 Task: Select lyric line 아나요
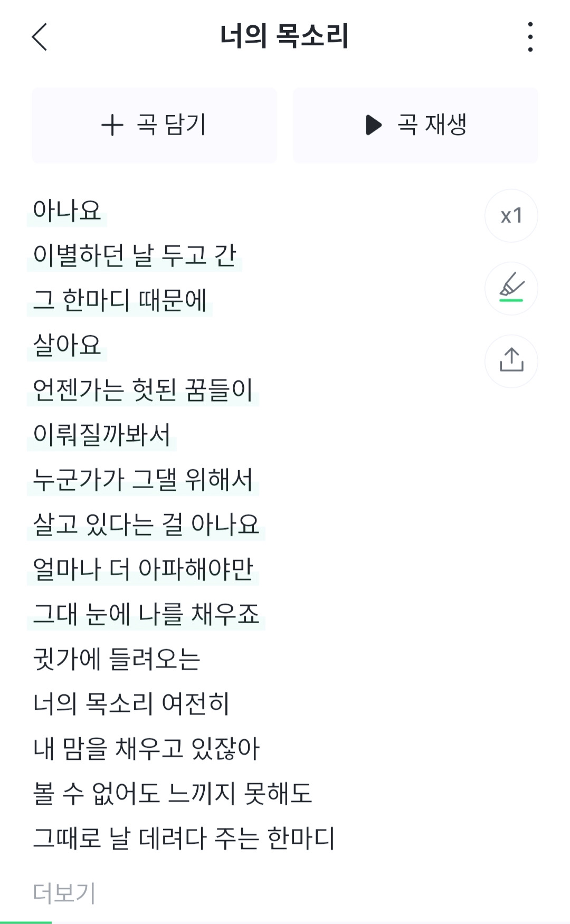(67, 210)
